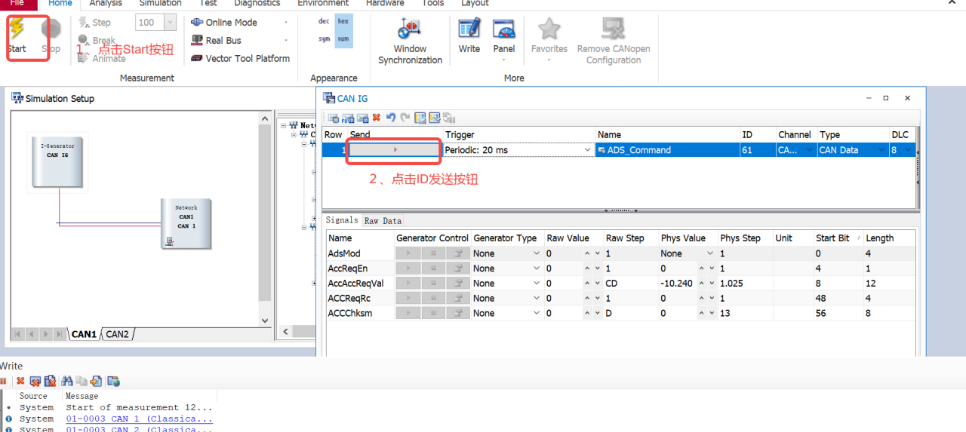Toggle dec number display format

point(324,21)
